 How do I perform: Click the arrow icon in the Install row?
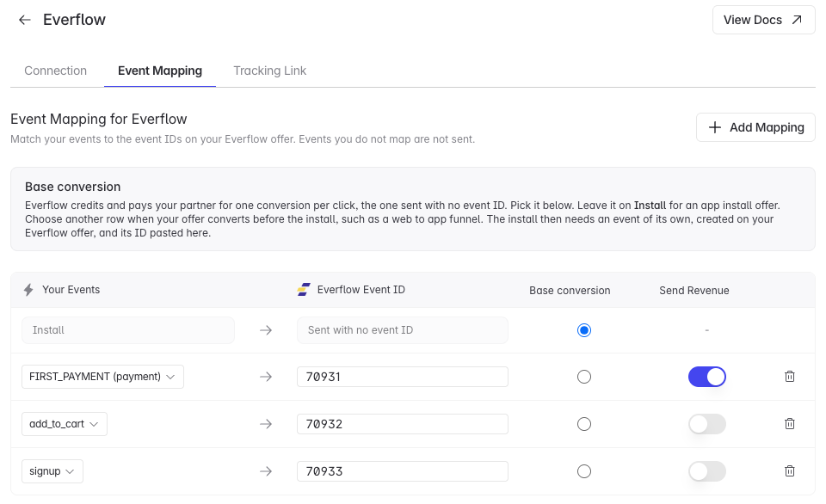tap(266, 330)
